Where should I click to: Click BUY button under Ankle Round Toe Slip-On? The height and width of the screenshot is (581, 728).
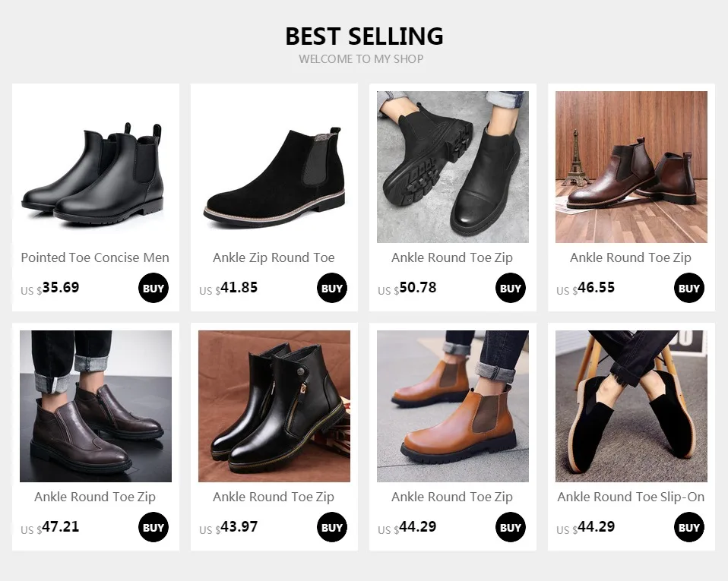[689, 527]
